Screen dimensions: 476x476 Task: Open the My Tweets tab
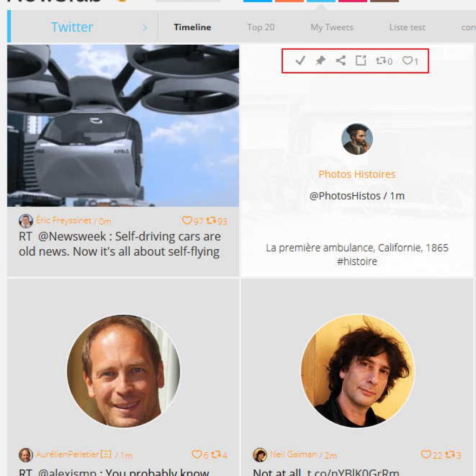(332, 27)
